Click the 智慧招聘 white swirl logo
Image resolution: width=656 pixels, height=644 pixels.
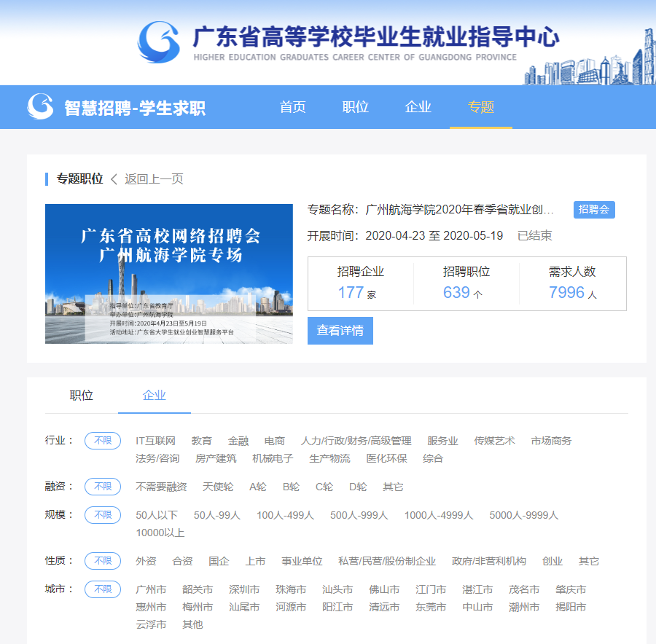tap(40, 106)
